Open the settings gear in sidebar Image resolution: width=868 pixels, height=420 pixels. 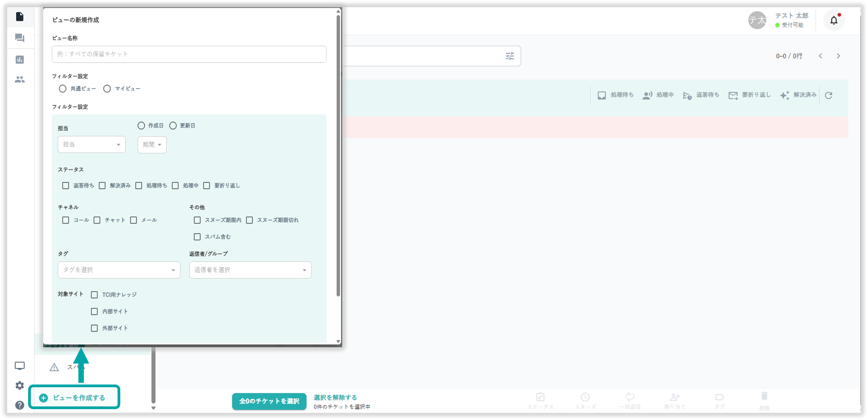(20, 385)
